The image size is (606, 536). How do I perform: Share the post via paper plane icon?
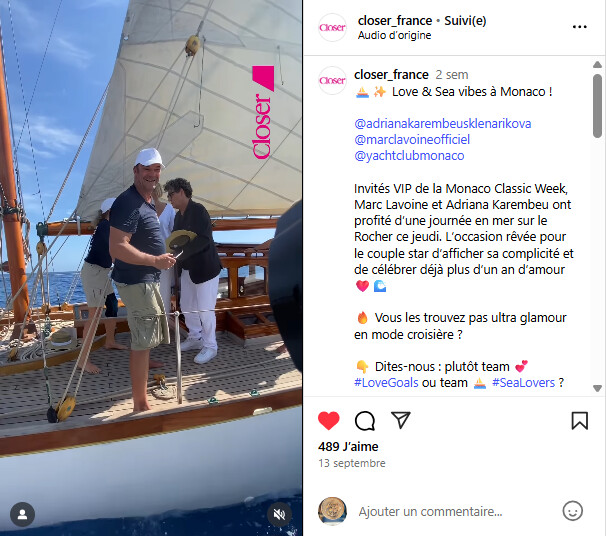pos(400,420)
